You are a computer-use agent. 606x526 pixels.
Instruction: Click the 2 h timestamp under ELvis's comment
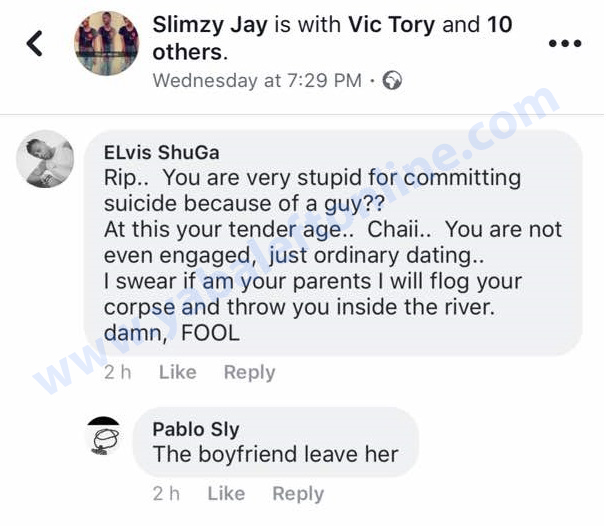click(x=118, y=372)
